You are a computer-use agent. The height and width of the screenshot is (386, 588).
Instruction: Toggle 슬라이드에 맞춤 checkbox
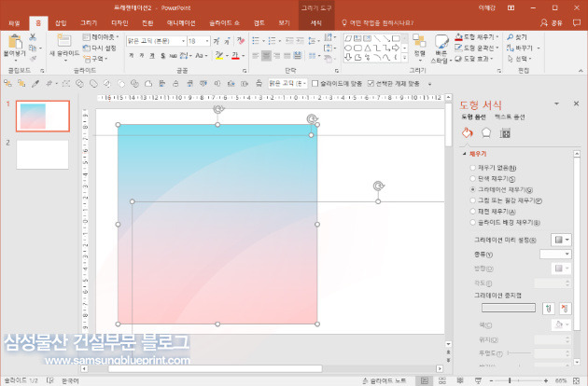click(x=315, y=83)
